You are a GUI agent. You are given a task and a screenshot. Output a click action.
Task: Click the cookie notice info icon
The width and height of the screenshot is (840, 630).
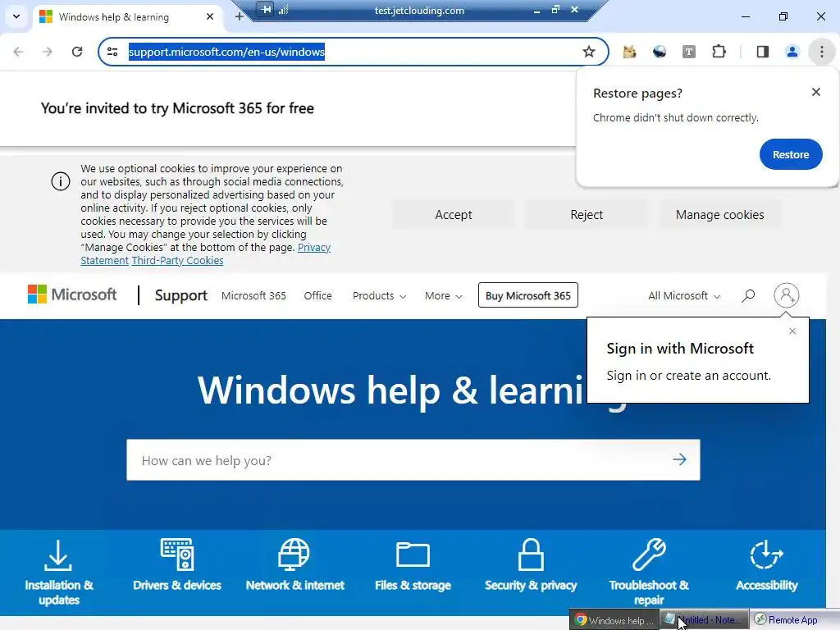coord(61,181)
